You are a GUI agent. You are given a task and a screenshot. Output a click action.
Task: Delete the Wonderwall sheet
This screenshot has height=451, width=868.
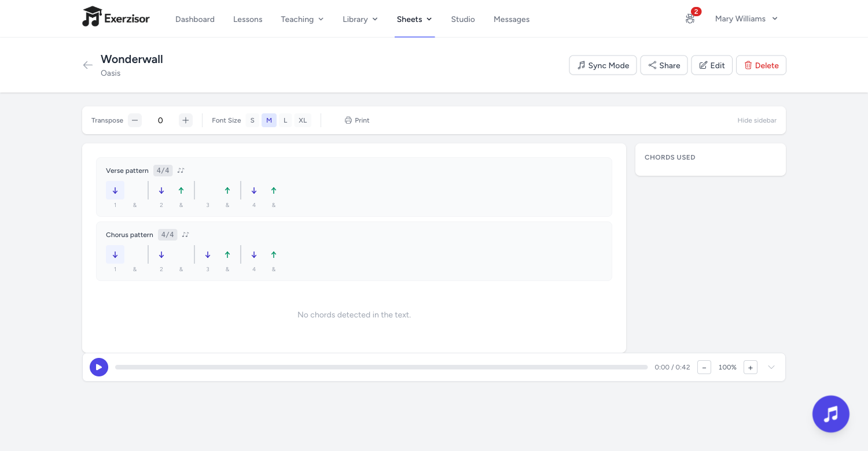coord(761,65)
